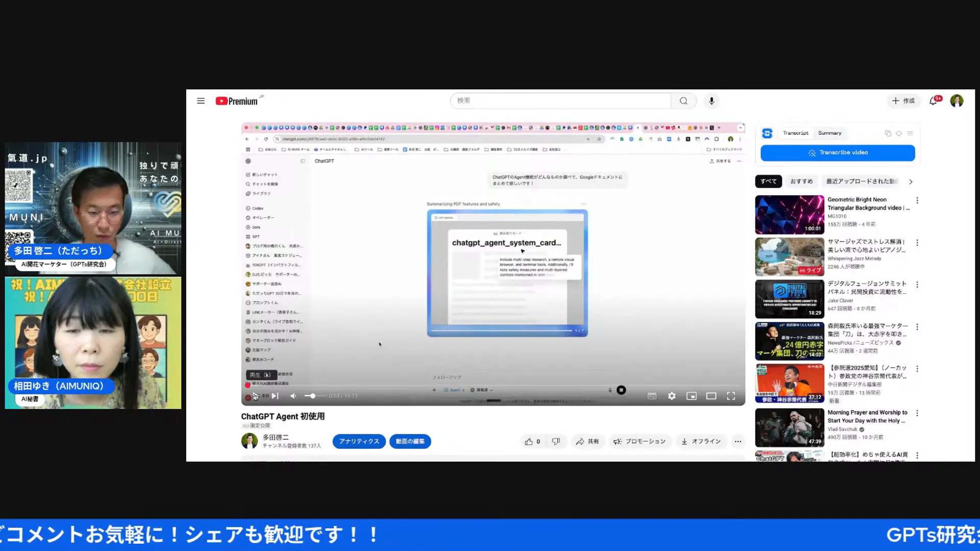Open the account avatar menu
This screenshot has width=980, height=551.
pyautogui.click(x=957, y=101)
